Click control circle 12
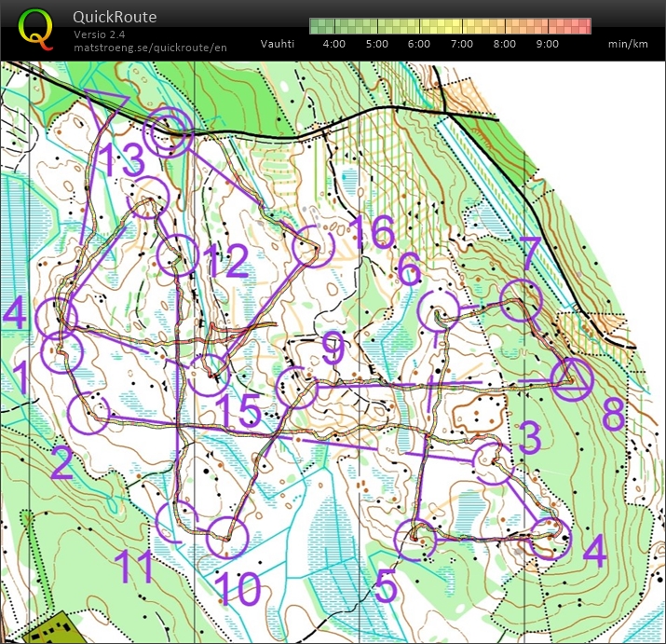Viewport: 666px width, 644px height. (177, 255)
